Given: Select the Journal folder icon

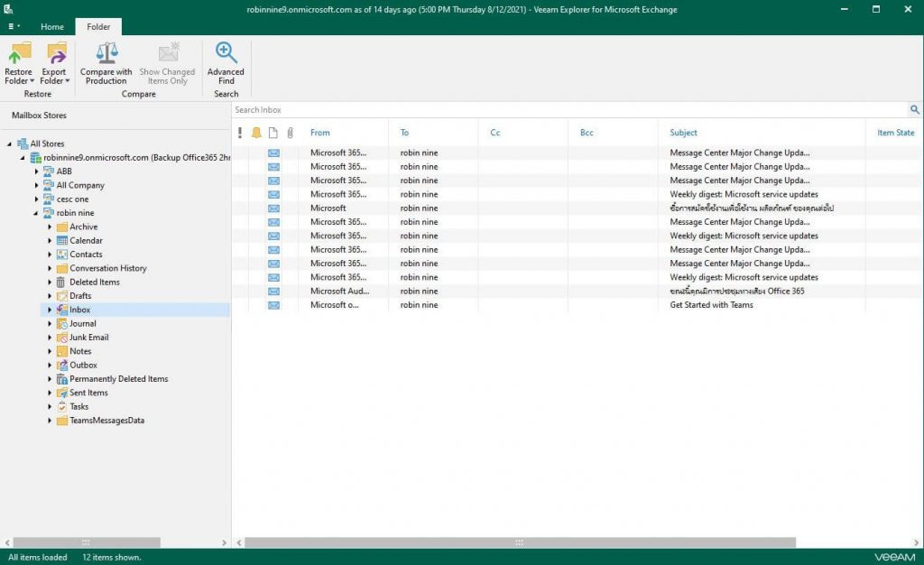Looking at the screenshot, I should click(x=62, y=323).
